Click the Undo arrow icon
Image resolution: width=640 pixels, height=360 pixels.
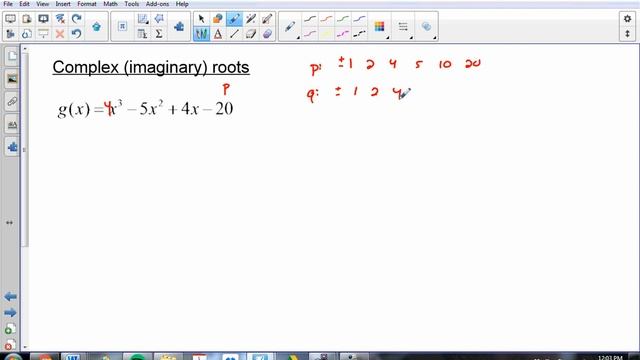[x=76, y=34]
